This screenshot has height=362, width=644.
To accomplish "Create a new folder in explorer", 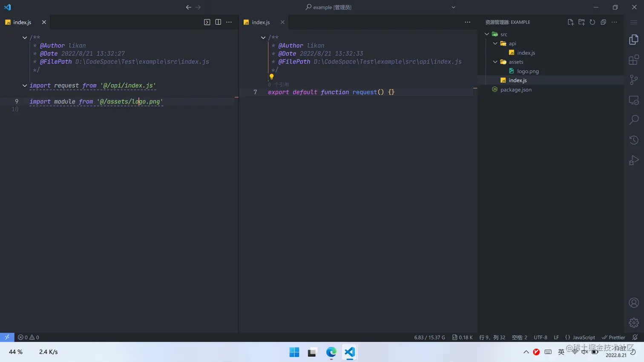I will tap(581, 22).
